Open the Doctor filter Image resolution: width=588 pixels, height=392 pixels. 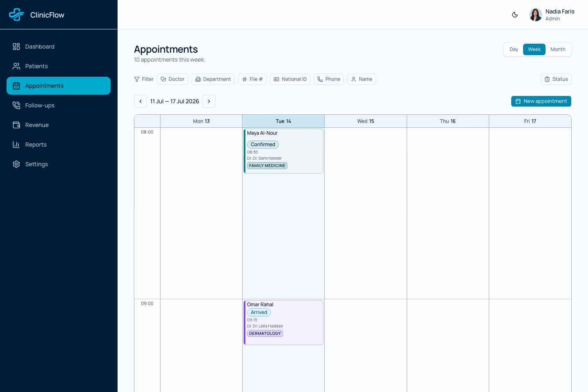click(x=172, y=79)
